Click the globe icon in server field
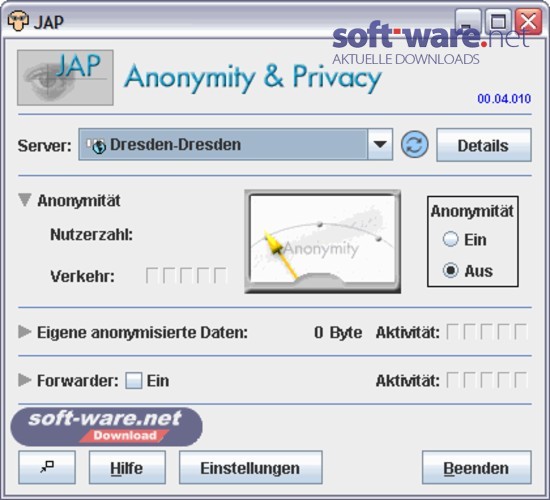 (x=99, y=147)
